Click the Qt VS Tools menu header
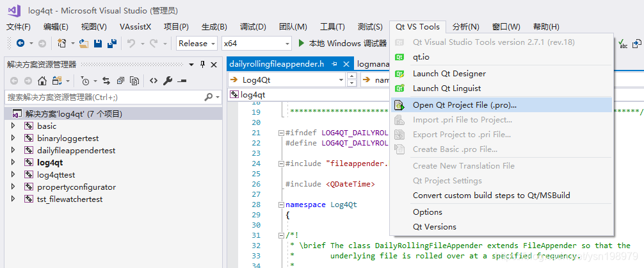The width and height of the screenshot is (644, 268). (417, 27)
